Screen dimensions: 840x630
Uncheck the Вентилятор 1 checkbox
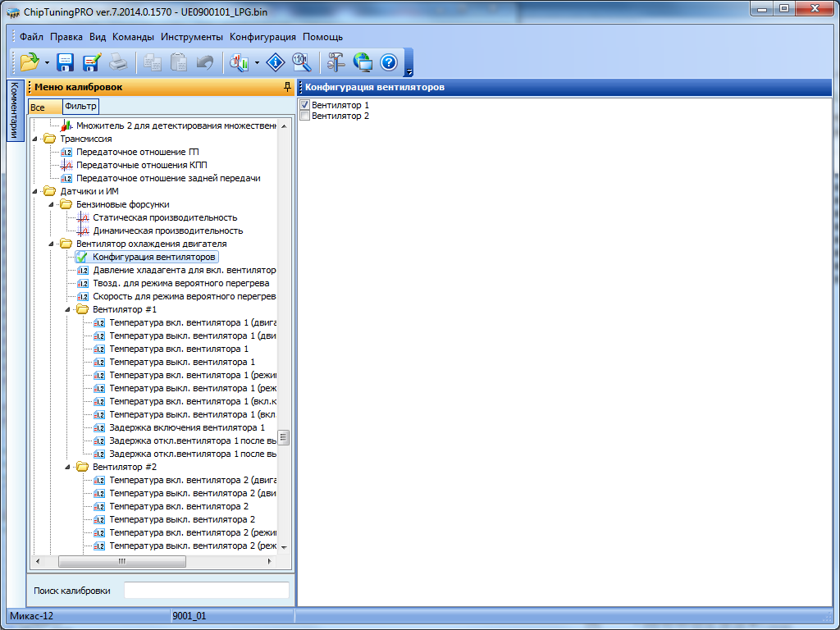pyautogui.click(x=305, y=106)
